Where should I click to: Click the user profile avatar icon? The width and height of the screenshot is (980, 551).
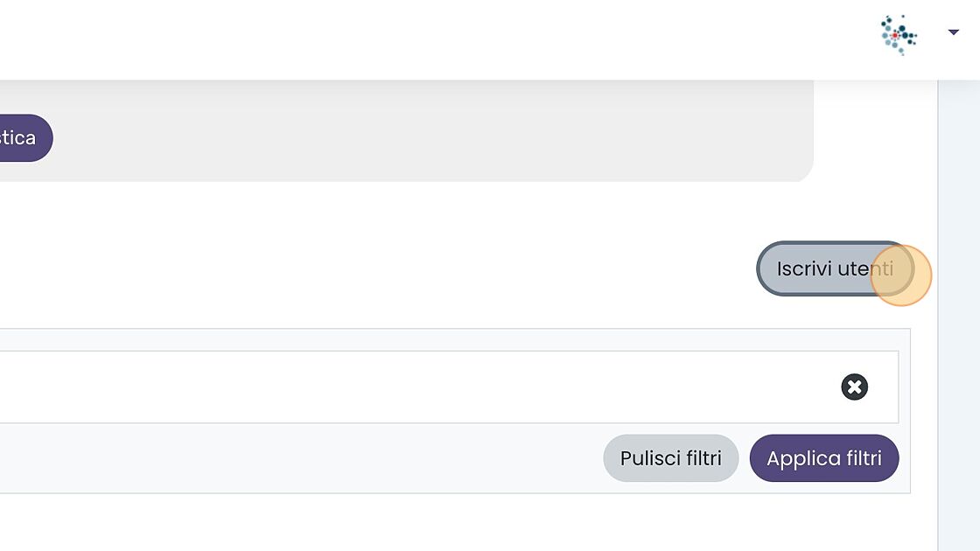tap(899, 35)
